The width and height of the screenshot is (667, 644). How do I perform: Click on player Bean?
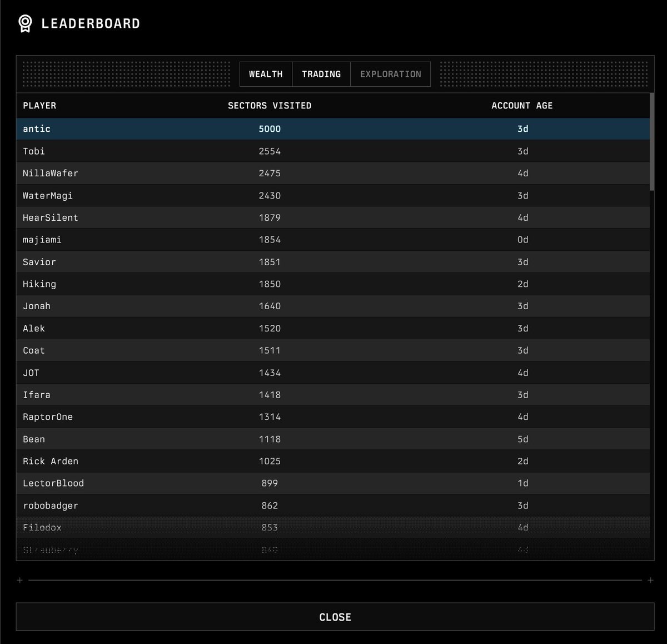[x=333, y=439]
